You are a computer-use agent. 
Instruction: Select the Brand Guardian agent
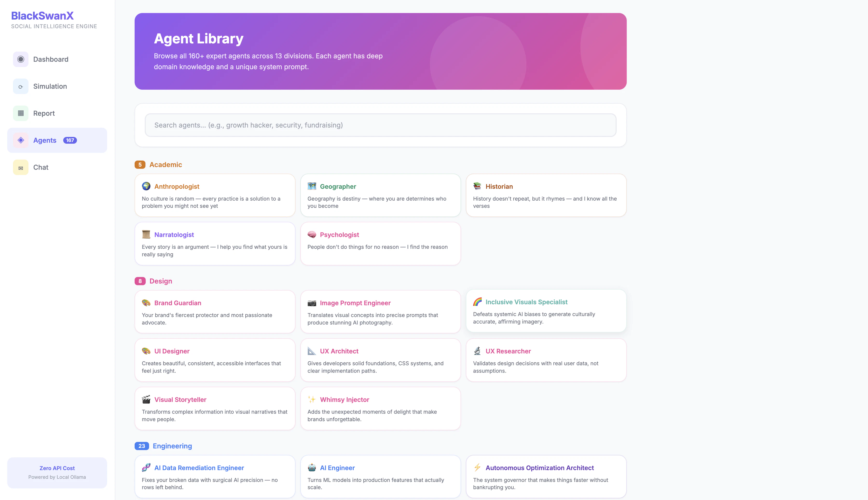(x=215, y=312)
